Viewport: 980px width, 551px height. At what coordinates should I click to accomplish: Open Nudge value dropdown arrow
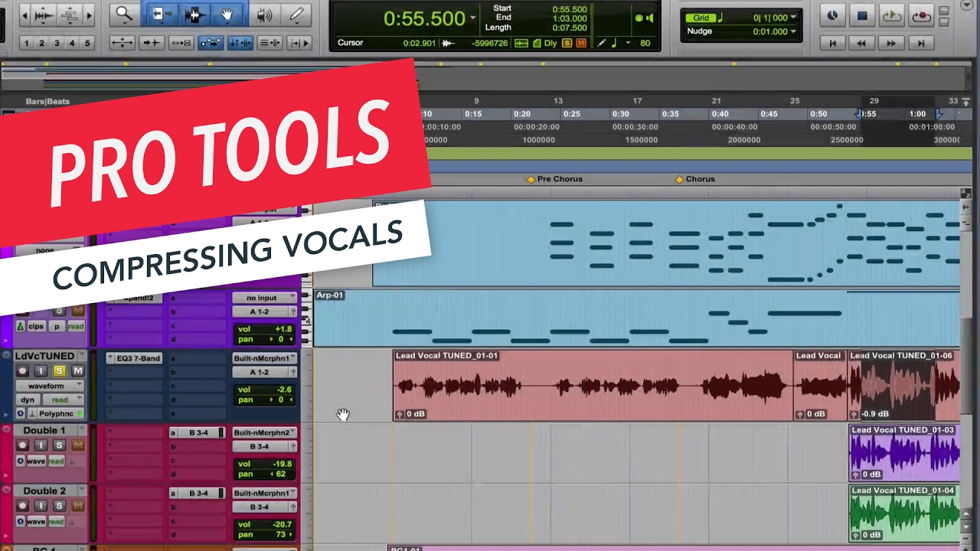tap(793, 31)
